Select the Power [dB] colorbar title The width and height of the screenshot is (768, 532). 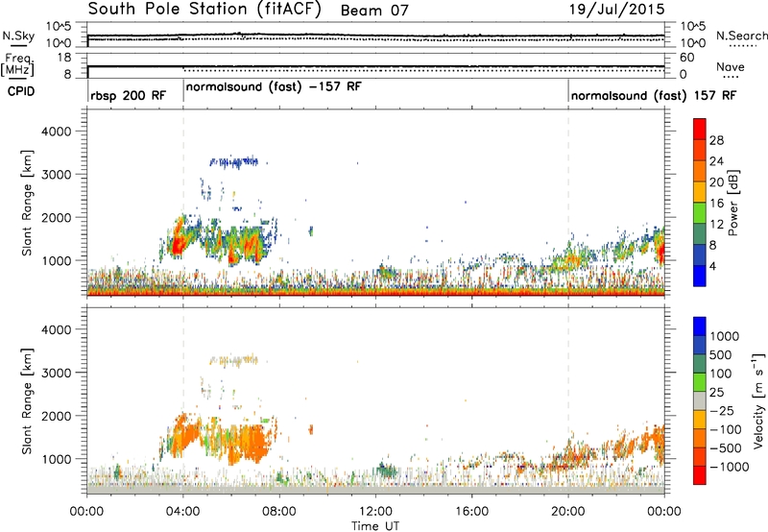[x=732, y=203]
